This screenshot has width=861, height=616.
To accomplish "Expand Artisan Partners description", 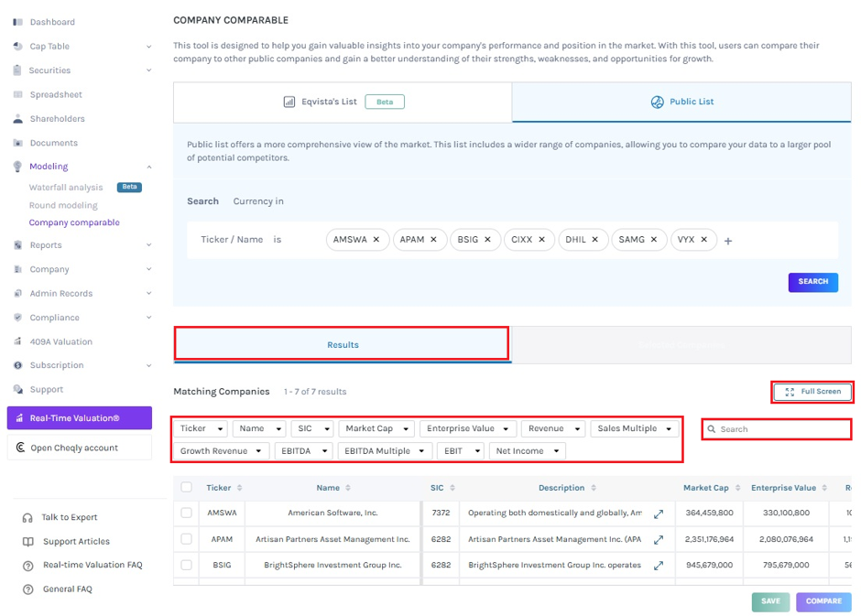I will pyautogui.click(x=659, y=540).
